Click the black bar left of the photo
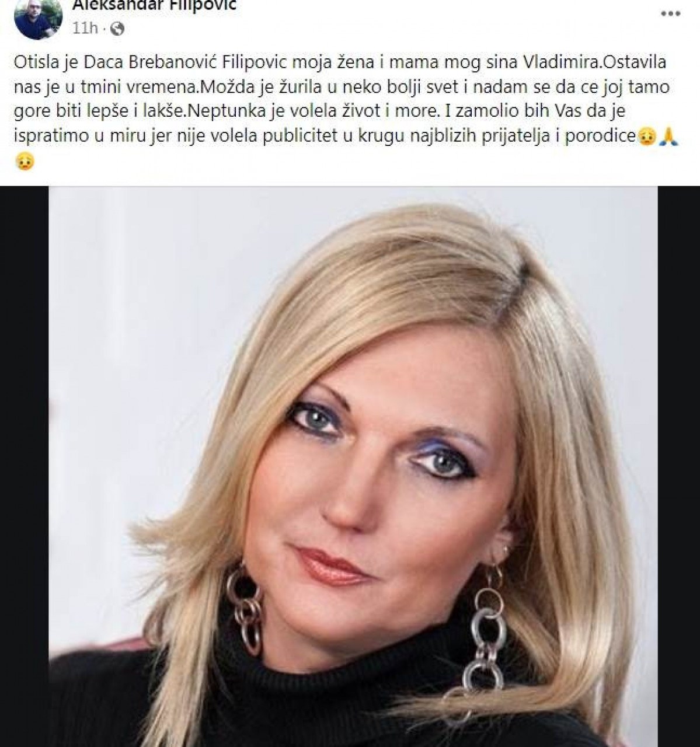Viewport: 700px width, 747px height. tap(25, 466)
